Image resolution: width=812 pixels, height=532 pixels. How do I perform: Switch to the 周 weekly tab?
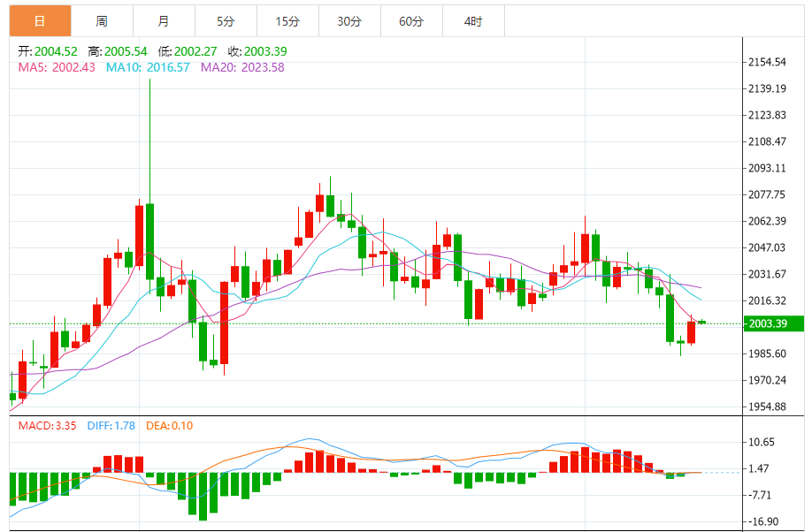coord(102,21)
